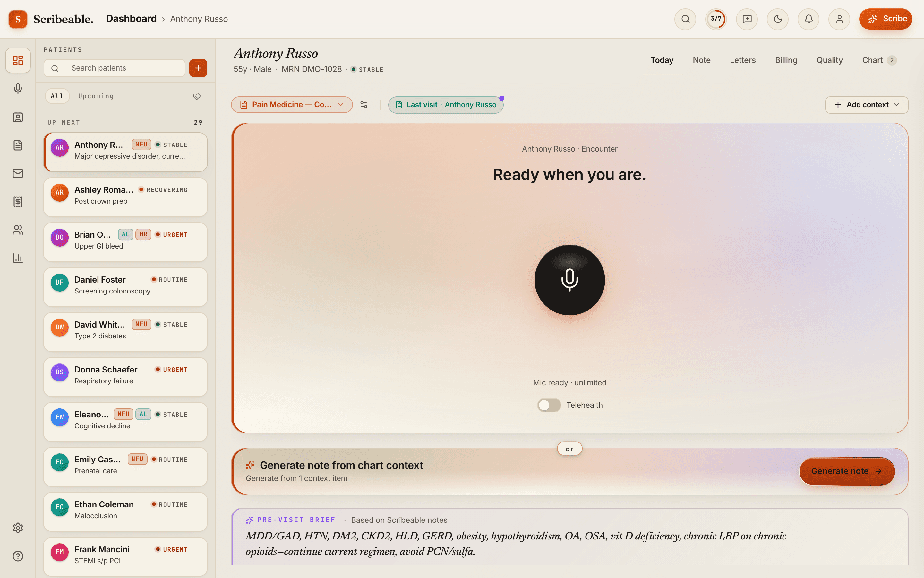This screenshot has width=924, height=578.
Task: Click the MRN DMO-1028 text
Action: [312, 69]
